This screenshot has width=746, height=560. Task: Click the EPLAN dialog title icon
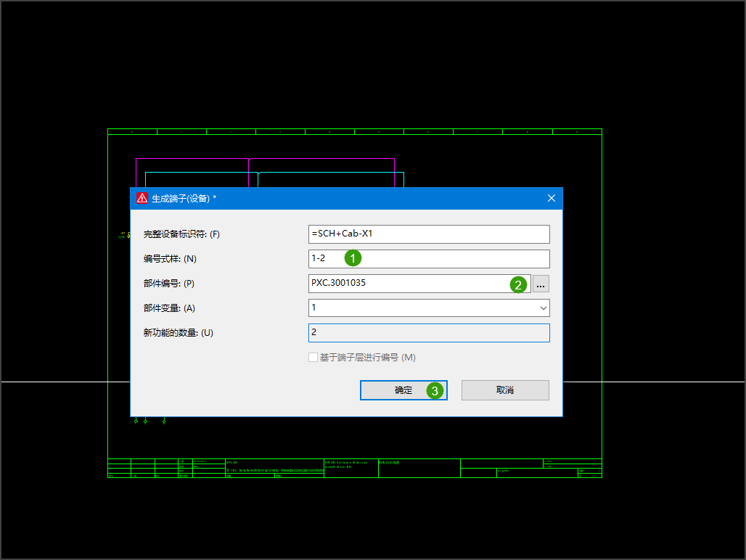click(142, 198)
